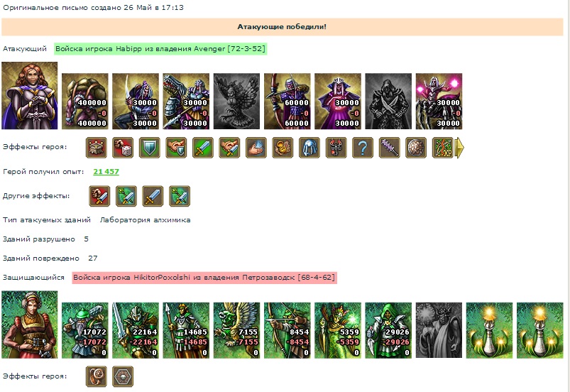Click the castle fortification hero effect icon
The image size is (570, 392).
point(97,148)
